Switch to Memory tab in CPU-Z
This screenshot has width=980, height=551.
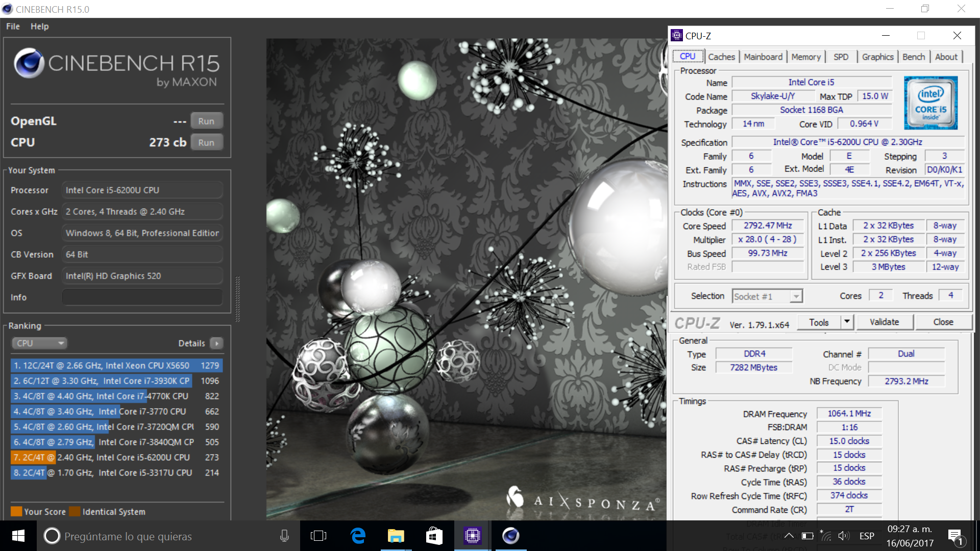806,57
